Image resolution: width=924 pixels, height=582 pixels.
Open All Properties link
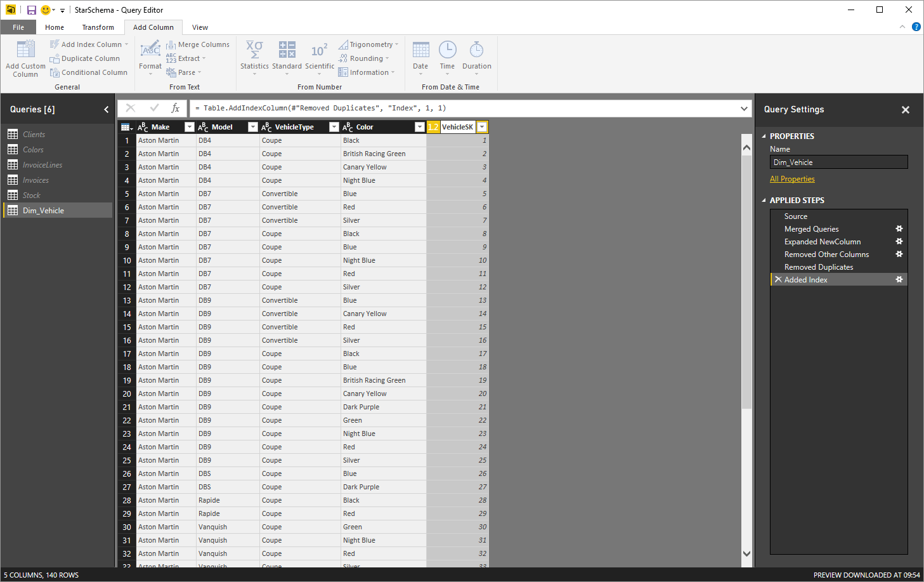[x=792, y=179]
